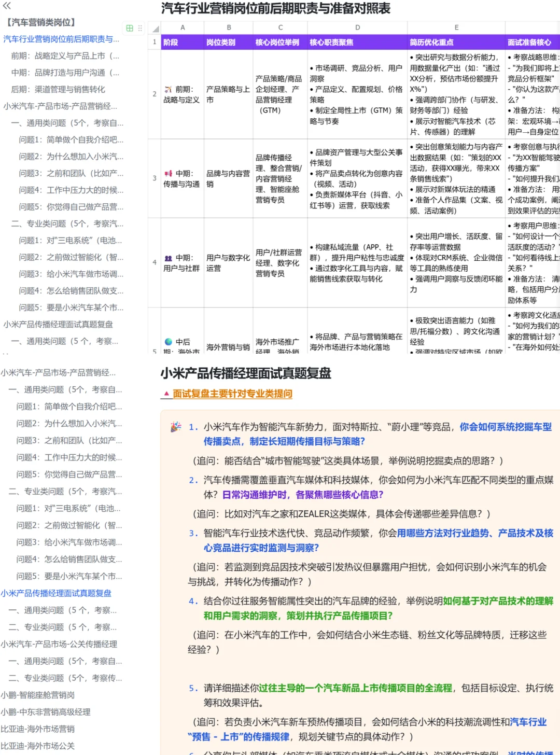Select spreadsheet column header B
560x755 pixels.
229,27
